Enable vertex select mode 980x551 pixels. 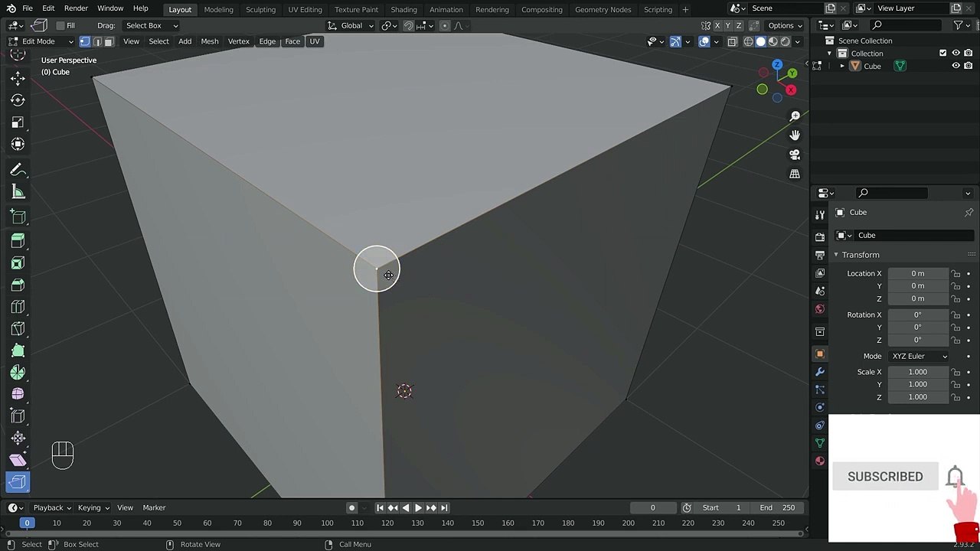(85, 41)
